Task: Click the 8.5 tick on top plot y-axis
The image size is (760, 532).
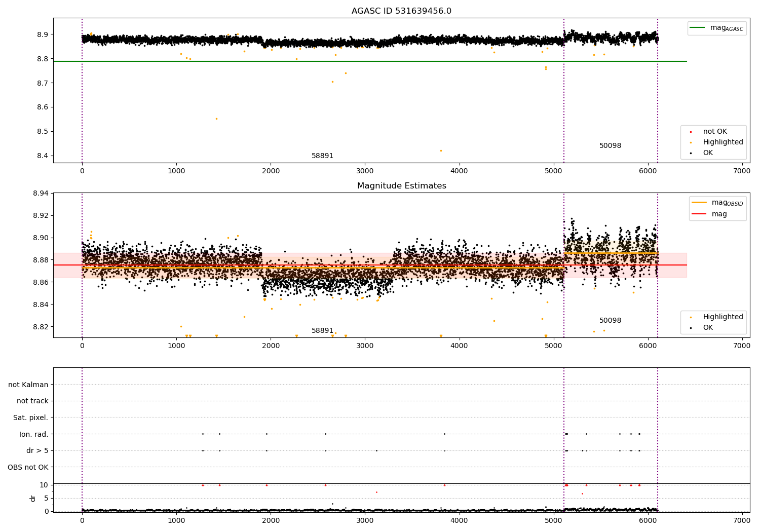Action: [43, 132]
